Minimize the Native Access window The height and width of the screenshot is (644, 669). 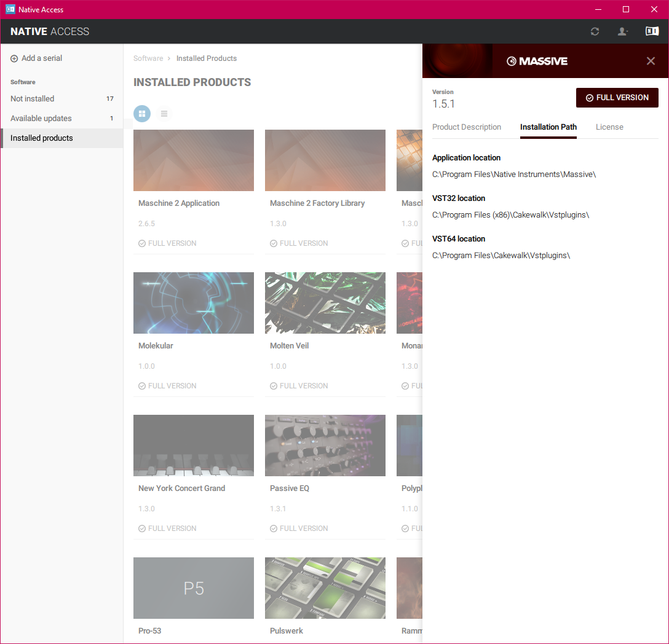(598, 9)
